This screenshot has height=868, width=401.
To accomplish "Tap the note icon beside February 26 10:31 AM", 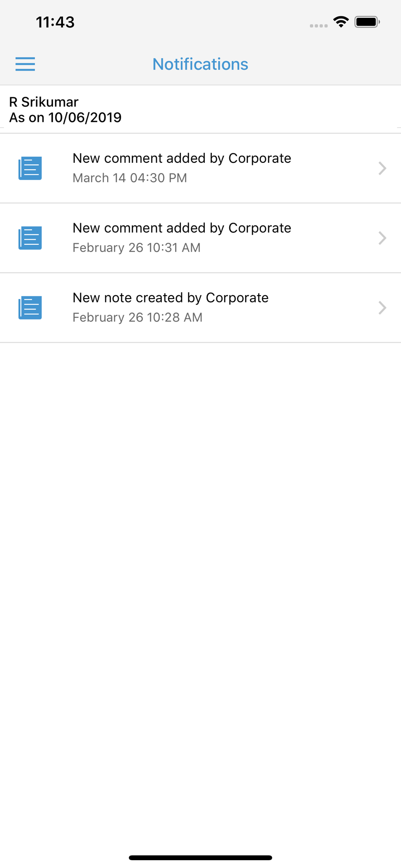I will pos(30,238).
